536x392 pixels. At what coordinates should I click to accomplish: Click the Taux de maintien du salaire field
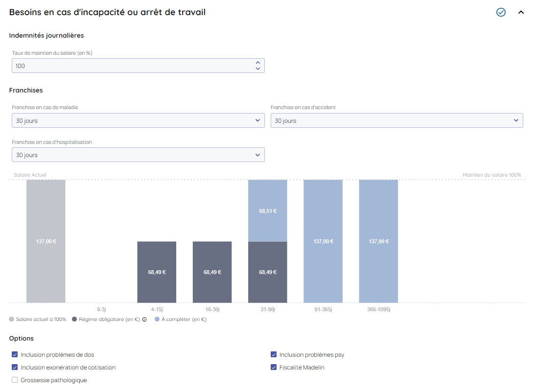pos(132,66)
